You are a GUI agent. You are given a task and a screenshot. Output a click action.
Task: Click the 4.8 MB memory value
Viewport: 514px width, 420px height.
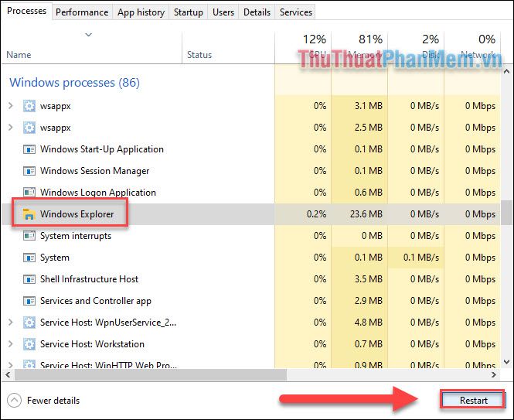point(369,323)
